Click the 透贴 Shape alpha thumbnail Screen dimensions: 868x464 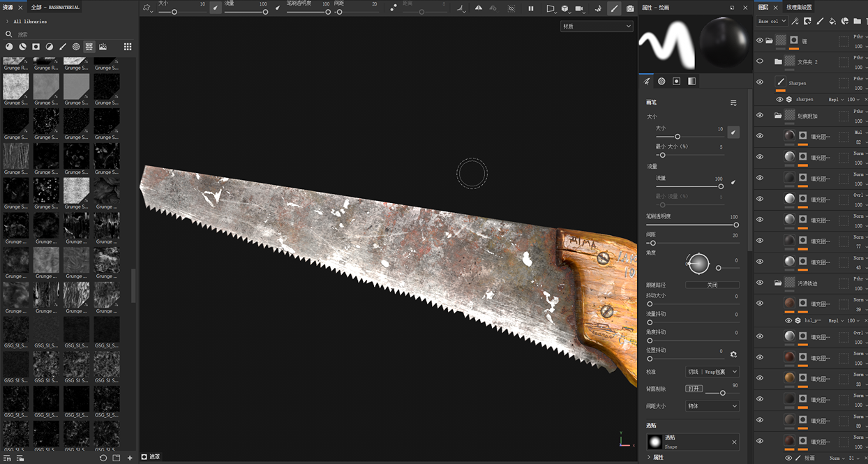(654, 442)
